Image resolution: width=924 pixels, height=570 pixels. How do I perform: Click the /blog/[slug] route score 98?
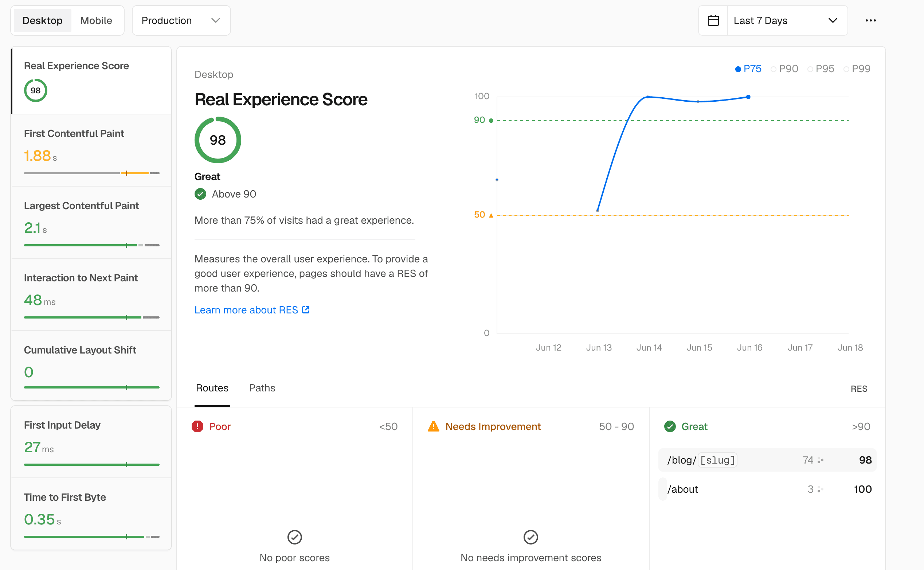tap(865, 460)
